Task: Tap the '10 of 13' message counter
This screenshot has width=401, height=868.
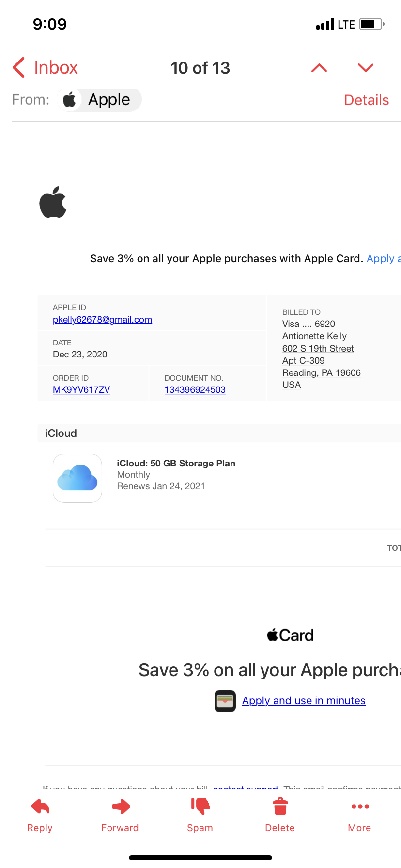Action: coord(200,68)
